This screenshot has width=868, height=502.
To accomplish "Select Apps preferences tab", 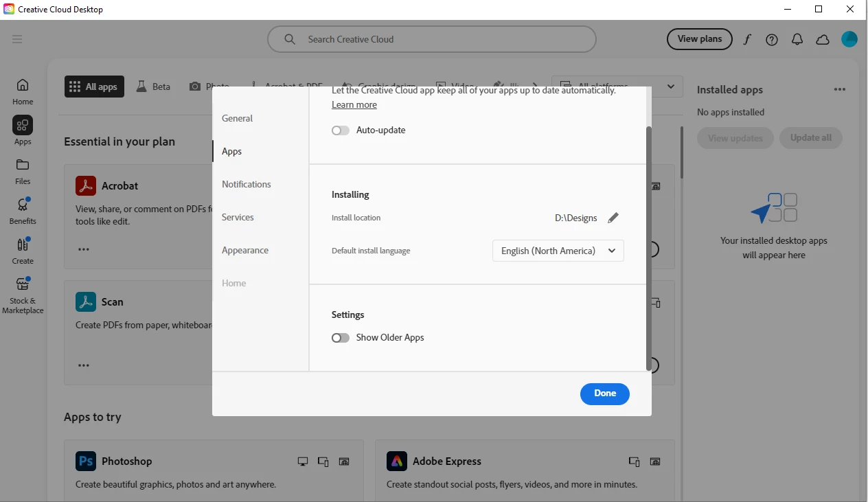I will [x=232, y=151].
